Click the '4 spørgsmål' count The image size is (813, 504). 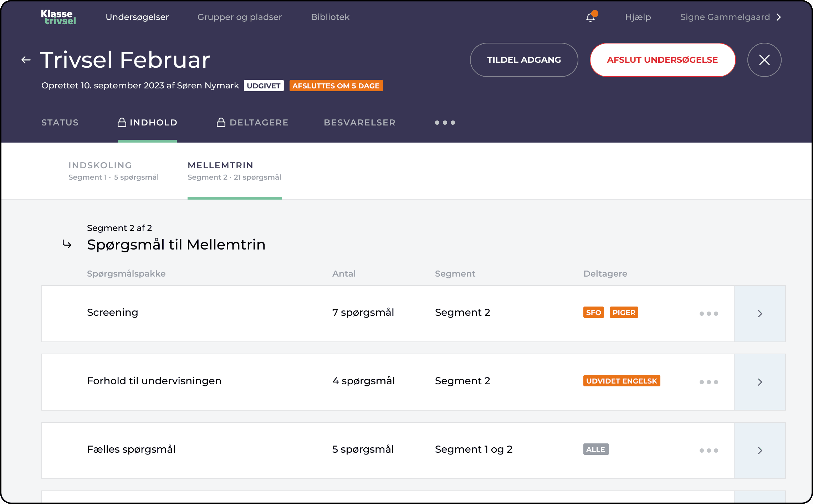363,381
